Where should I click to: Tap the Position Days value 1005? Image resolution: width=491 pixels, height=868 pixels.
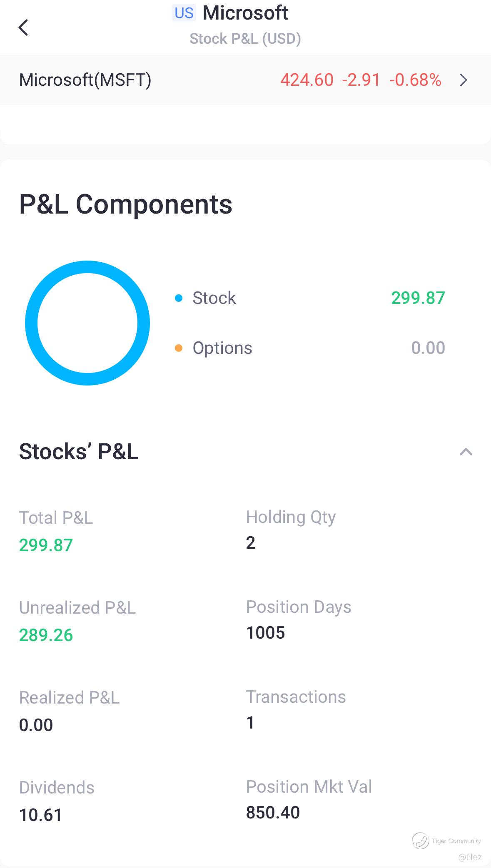click(265, 632)
